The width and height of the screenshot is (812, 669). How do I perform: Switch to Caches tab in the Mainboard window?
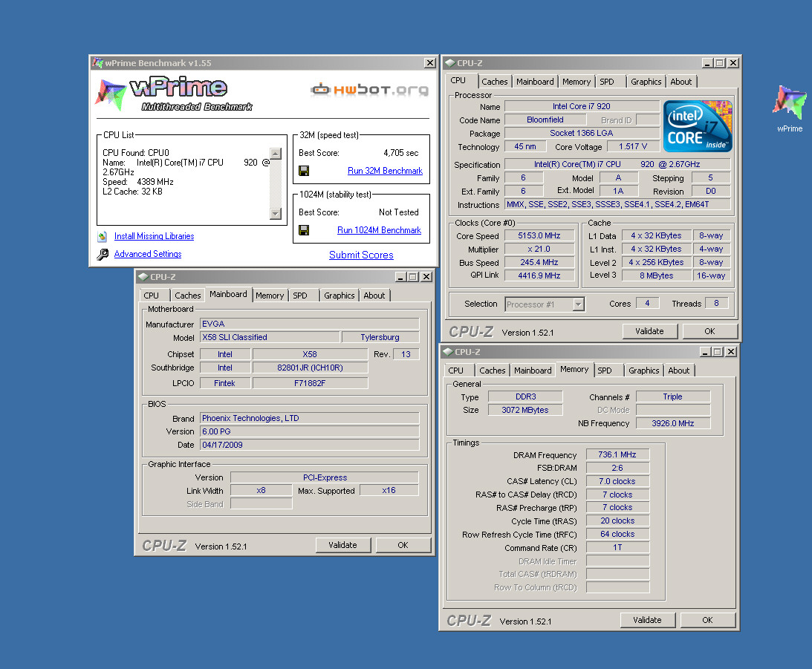pos(187,296)
